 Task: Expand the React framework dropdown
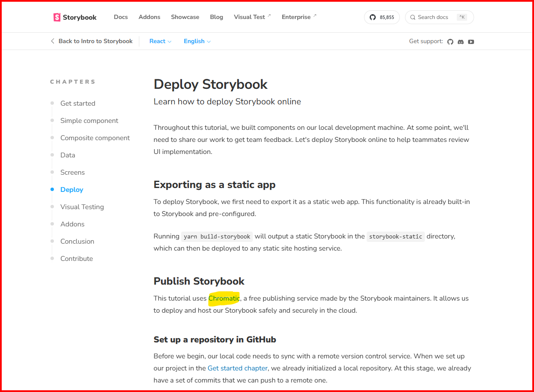tap(160, 41)
